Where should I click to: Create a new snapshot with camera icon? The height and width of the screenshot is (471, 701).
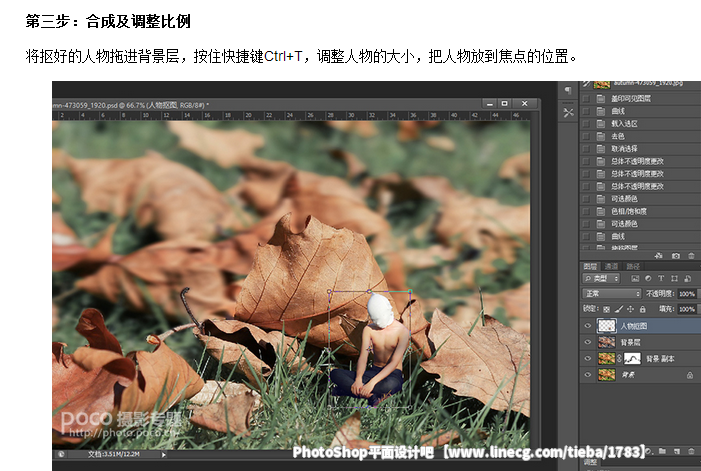click(x=676, y=256)
